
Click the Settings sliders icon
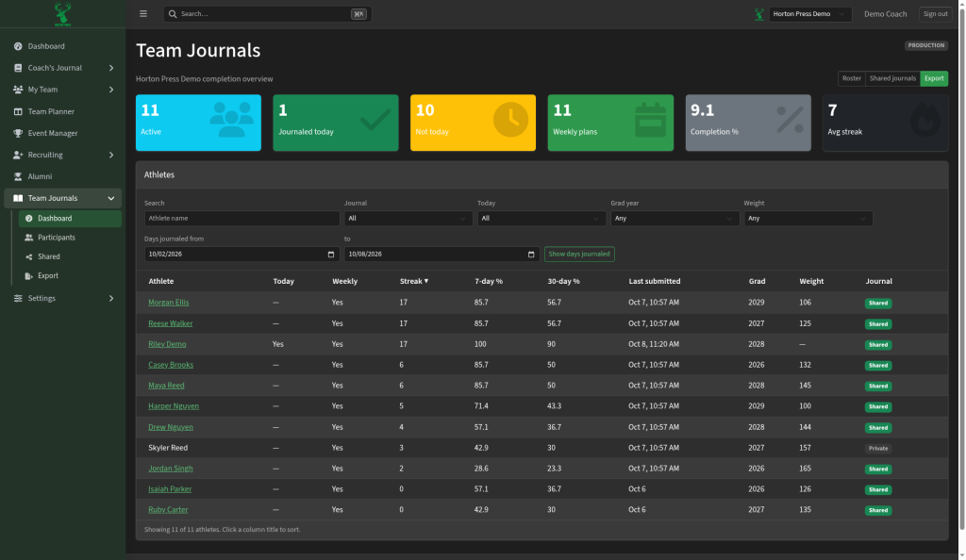(x=18, y=299)
